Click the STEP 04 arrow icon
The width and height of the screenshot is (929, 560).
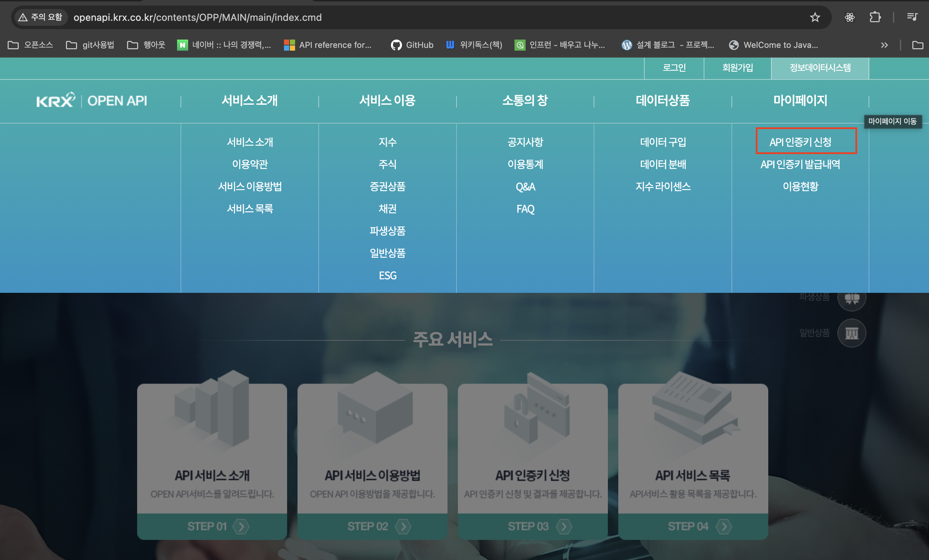click(x=724, y=526)
